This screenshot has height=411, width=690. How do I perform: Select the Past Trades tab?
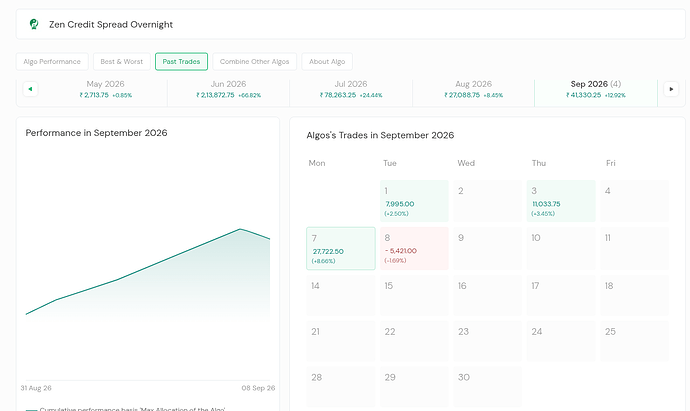pyautogui.click(x=181, y=62)
